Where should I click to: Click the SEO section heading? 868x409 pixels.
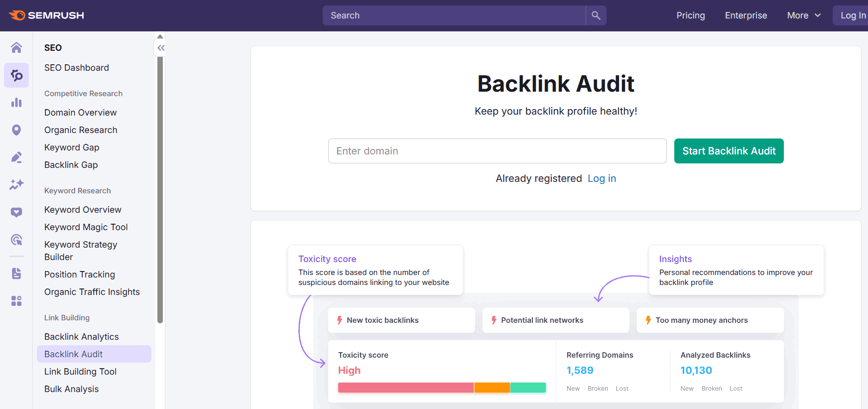(53, 48)
